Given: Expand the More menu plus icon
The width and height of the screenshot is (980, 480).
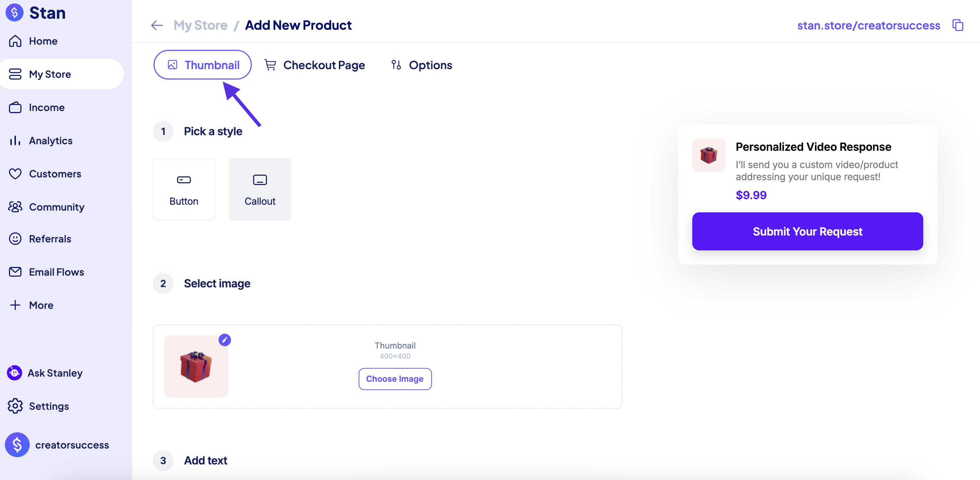Looking at the screenshot, I should pos(15,305).
